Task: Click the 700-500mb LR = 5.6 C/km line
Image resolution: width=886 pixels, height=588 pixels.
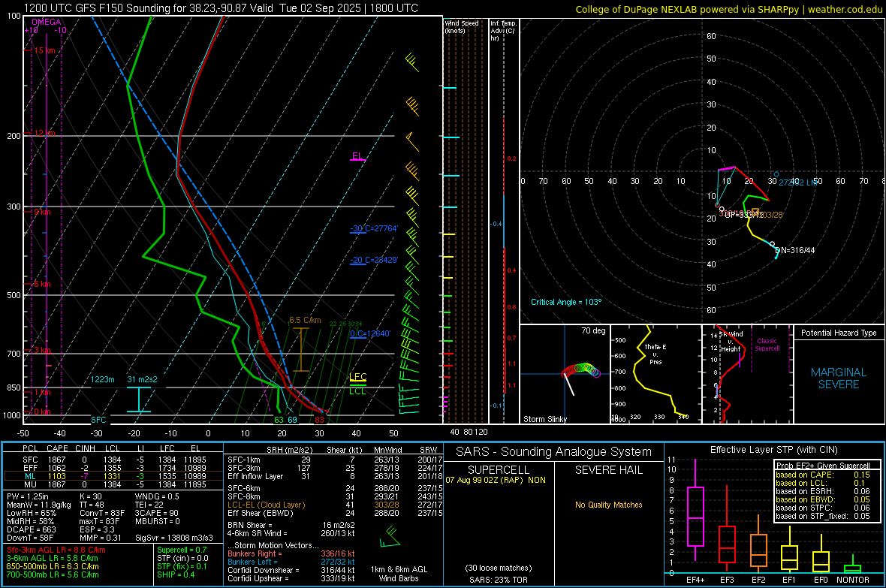Action: (53, 574)
